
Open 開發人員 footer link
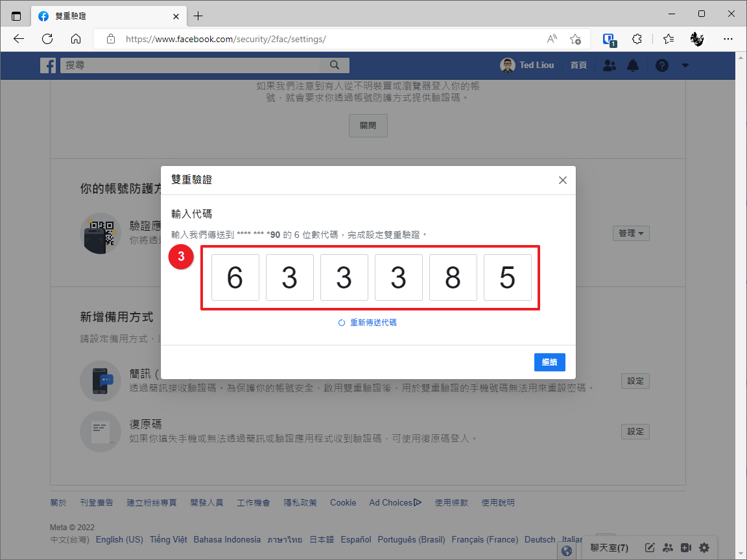(207, 502)
